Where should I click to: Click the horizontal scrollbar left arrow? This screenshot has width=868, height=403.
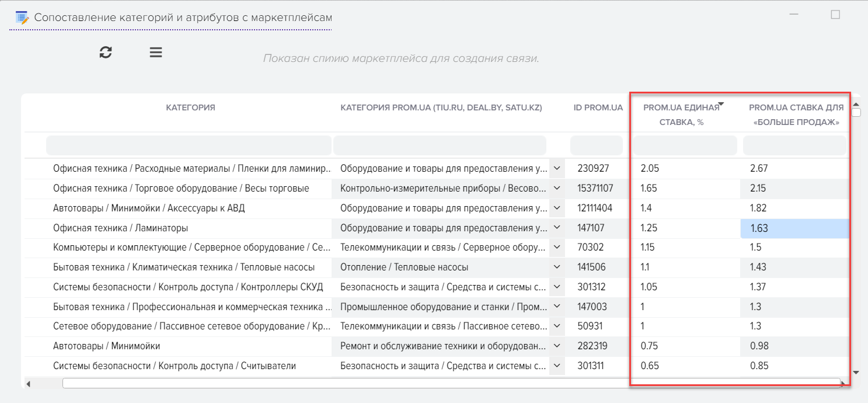28,384
